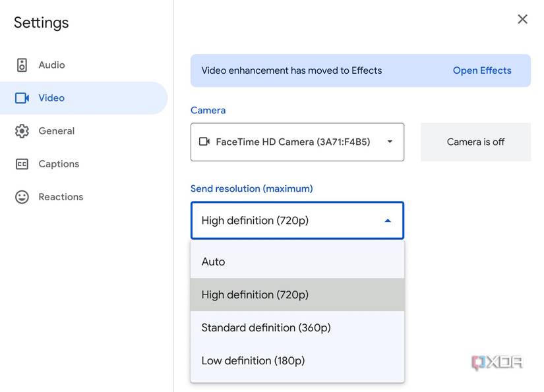Expand the FaceTime HD Camera dropdown arrow
Image resolution: width=544 pixels, height=392 pixels.
click(390, 142)
